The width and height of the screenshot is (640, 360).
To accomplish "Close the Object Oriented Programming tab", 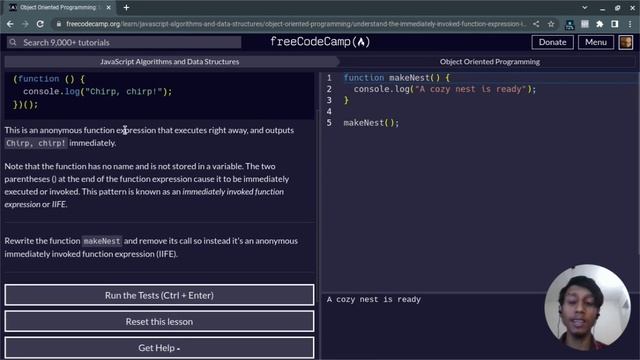I will pos(109,7).
